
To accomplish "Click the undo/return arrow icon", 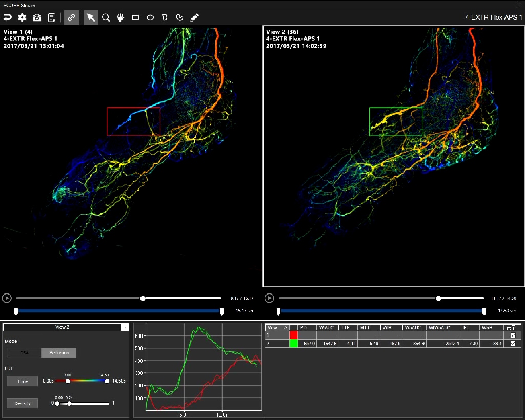I will click(x=7, y=17).
